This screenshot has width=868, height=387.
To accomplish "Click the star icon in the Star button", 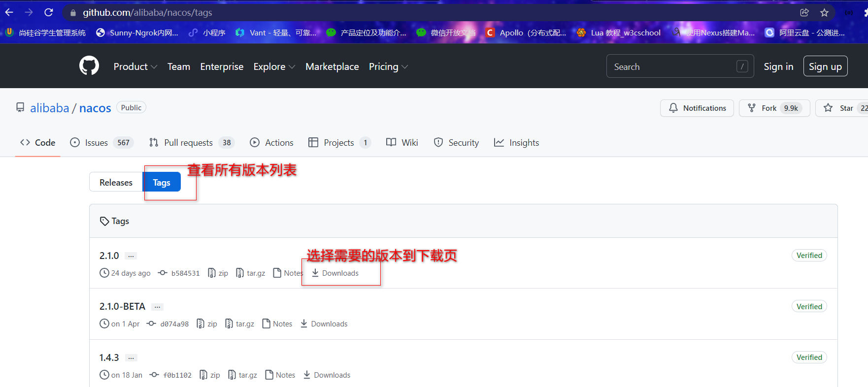I will click(x=828, y=108).
